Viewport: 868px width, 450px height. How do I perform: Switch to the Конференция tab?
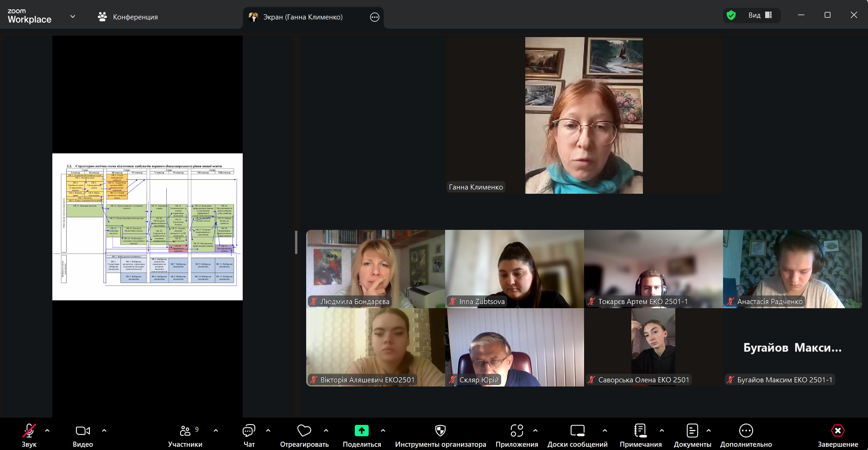coord(128,17)
